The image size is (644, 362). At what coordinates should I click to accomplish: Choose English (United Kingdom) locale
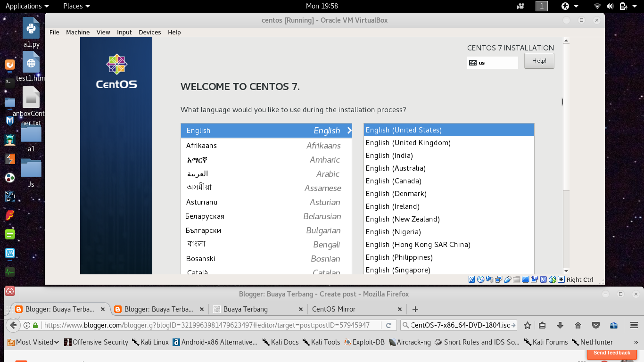click(449, 143)
